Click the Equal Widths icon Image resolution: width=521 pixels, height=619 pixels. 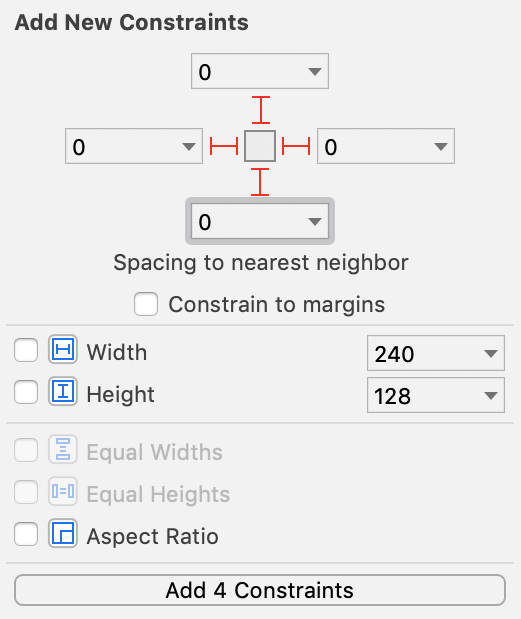(x=63, y=449)
